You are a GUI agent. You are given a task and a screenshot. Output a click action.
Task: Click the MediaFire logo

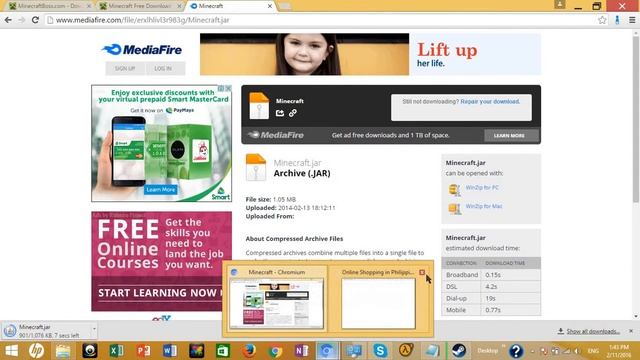142,50
